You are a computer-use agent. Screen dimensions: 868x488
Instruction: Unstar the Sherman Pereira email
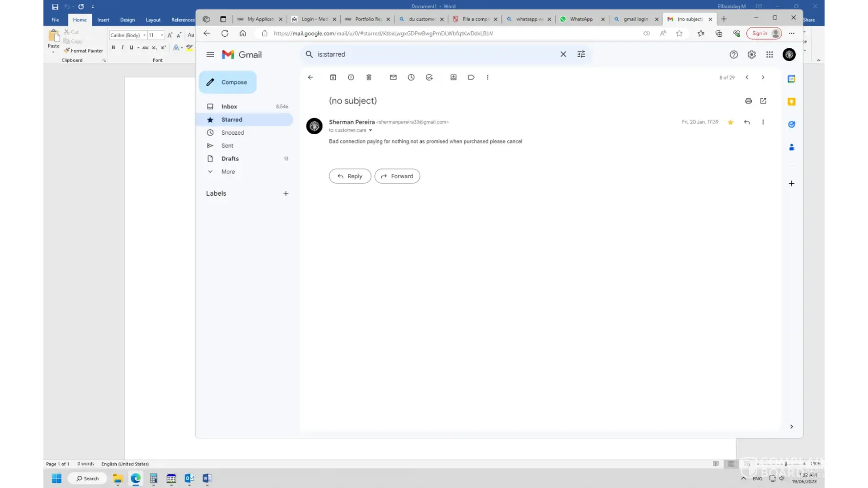(x=731, y=122)
